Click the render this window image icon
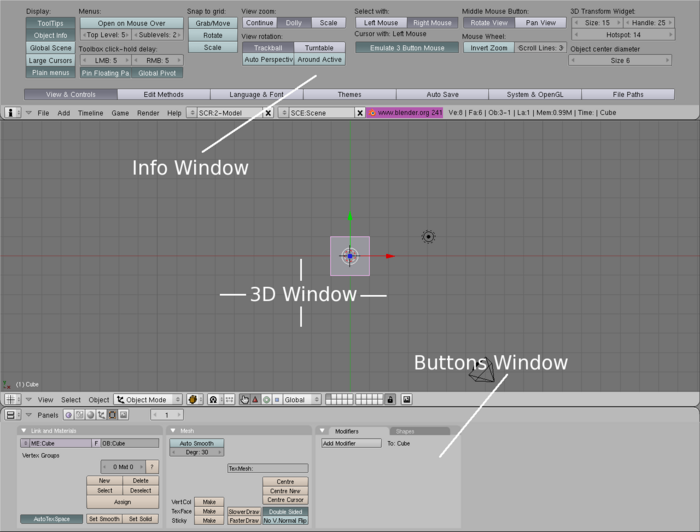Viewport: 700px width, 532px height. pyautogui.click(x=406, y=399)
